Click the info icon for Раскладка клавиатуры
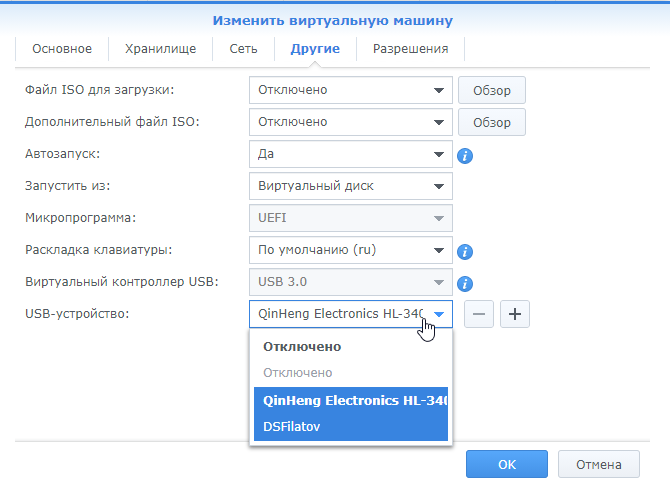670x484 pixels. click(x=465, y=252)
